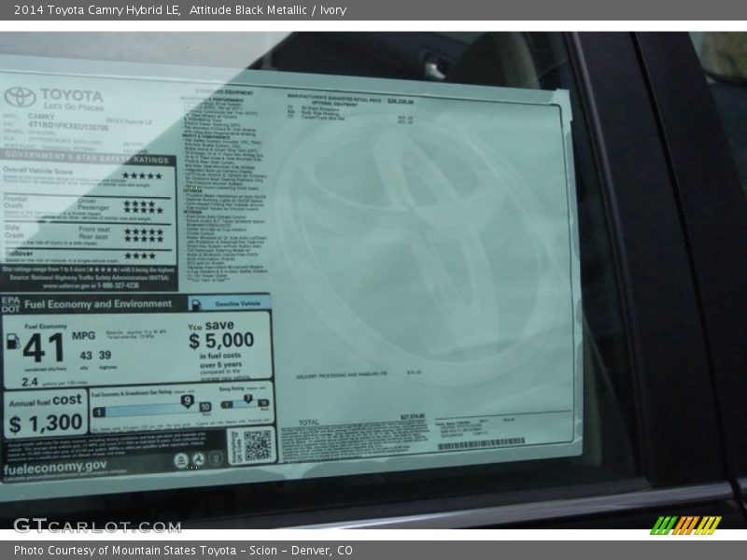The height and width of the screenshot is (560, 747).
Task: Click the Toyota logo emblem on sticker
Action: (x=20, y=97)
